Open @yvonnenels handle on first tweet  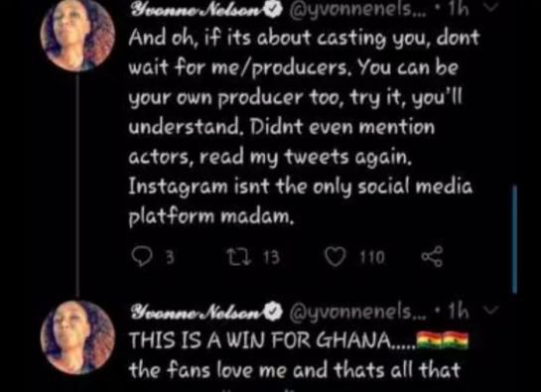pos(357,11)
